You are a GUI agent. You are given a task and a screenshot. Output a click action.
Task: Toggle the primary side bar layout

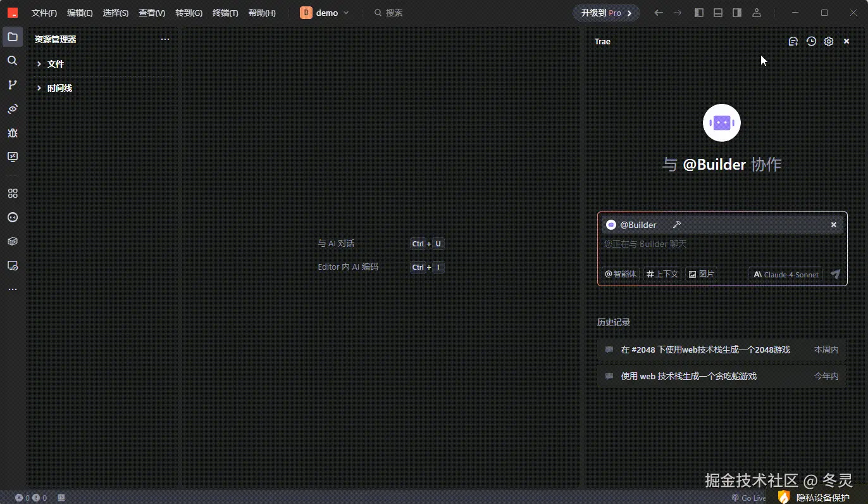tap(699, 13)
